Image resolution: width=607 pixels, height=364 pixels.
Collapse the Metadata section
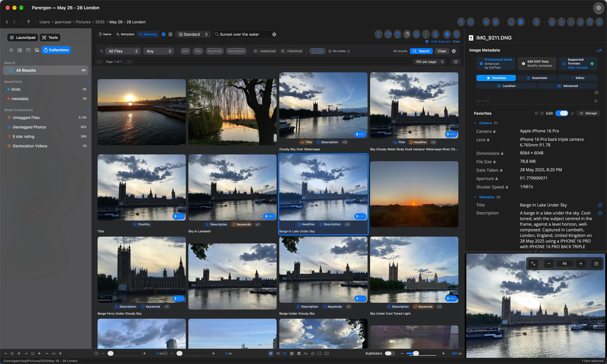475,197
